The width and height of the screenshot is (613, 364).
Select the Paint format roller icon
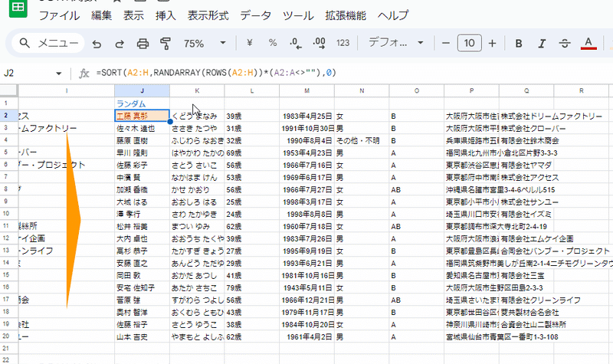coord(166,44)
